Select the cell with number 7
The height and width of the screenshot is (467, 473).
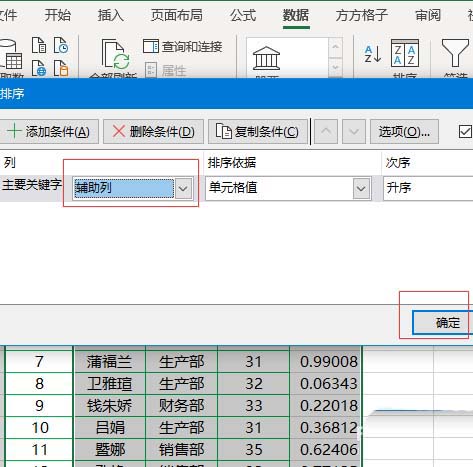(39, 362)
